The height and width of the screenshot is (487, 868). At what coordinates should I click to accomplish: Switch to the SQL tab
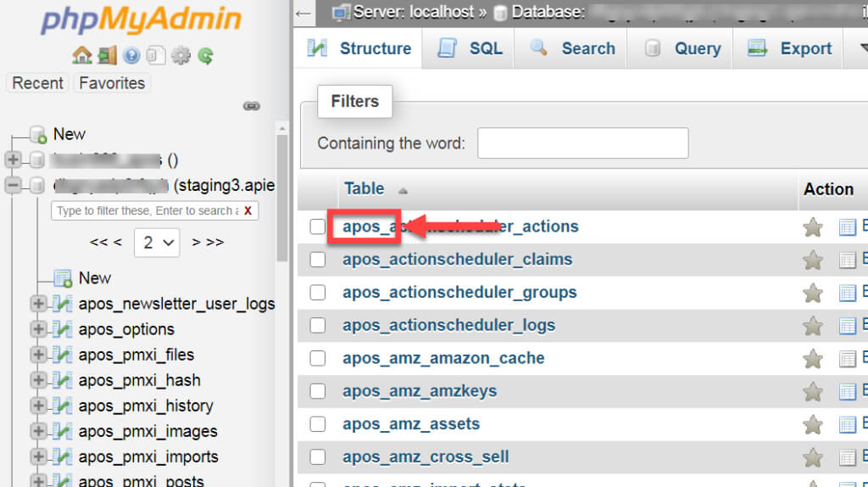point(470,48)
